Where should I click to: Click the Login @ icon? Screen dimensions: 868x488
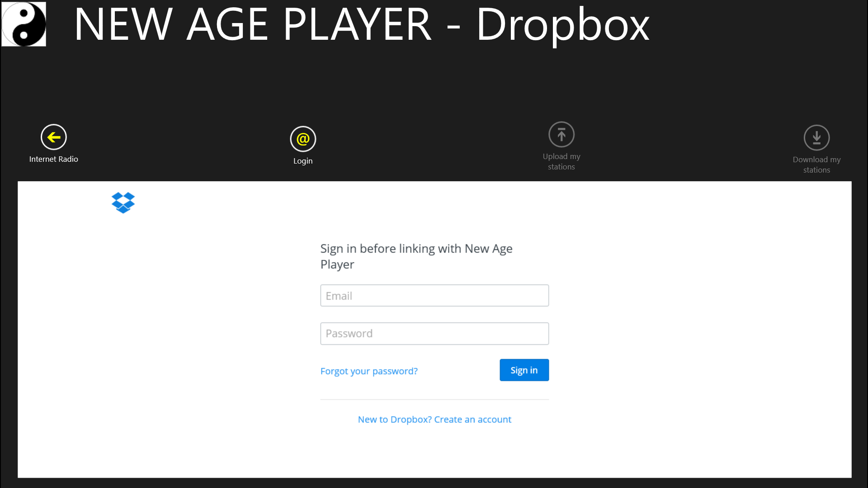pos(303,139)
